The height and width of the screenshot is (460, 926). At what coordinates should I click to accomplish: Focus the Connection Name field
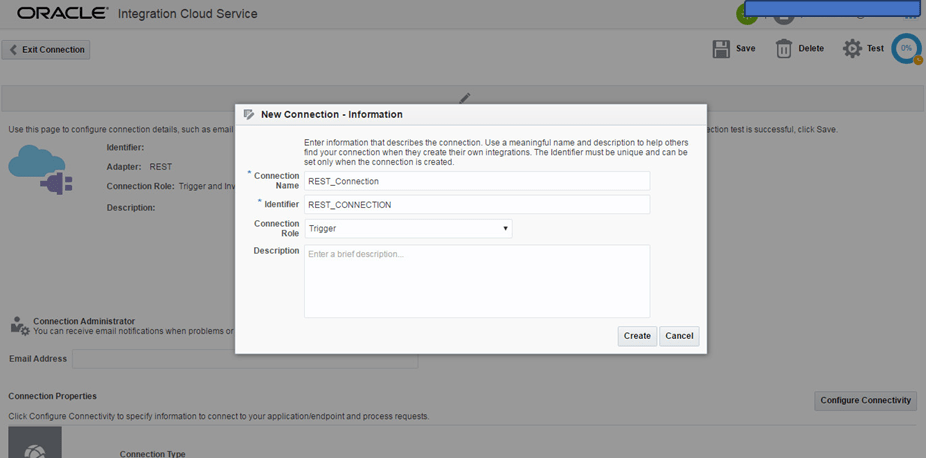click(477, 181)
